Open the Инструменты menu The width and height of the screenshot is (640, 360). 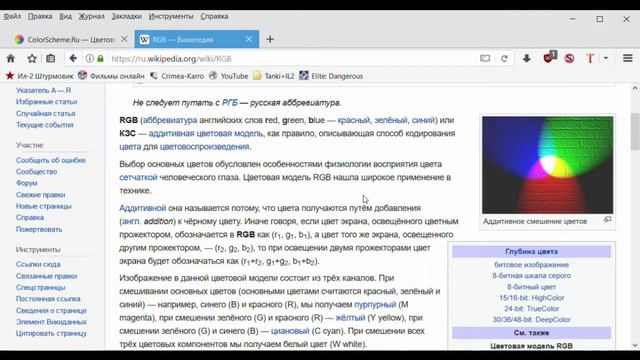tap(171, 16)
